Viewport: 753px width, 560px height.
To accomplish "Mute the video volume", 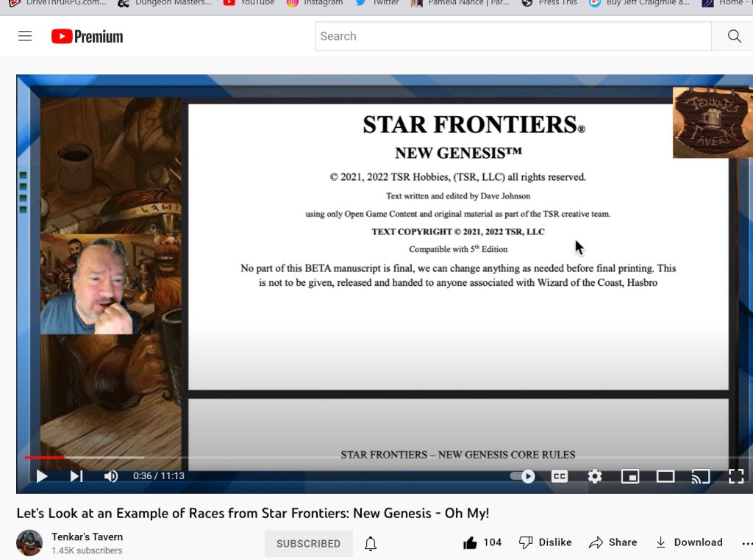I will [111, 476].
